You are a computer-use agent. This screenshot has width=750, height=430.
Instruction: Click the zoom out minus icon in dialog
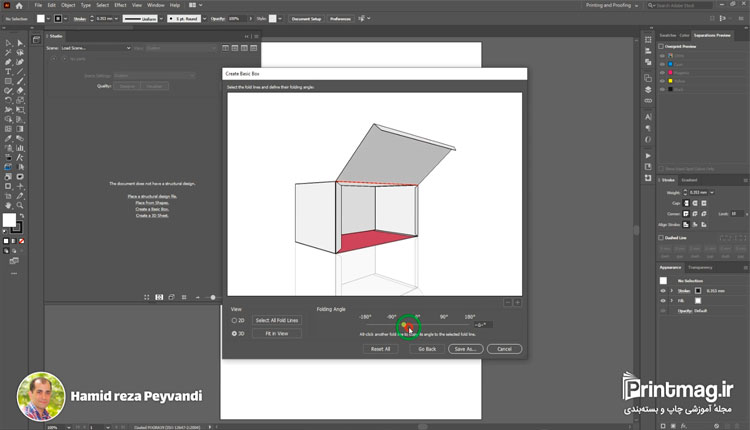coord(507,302)
